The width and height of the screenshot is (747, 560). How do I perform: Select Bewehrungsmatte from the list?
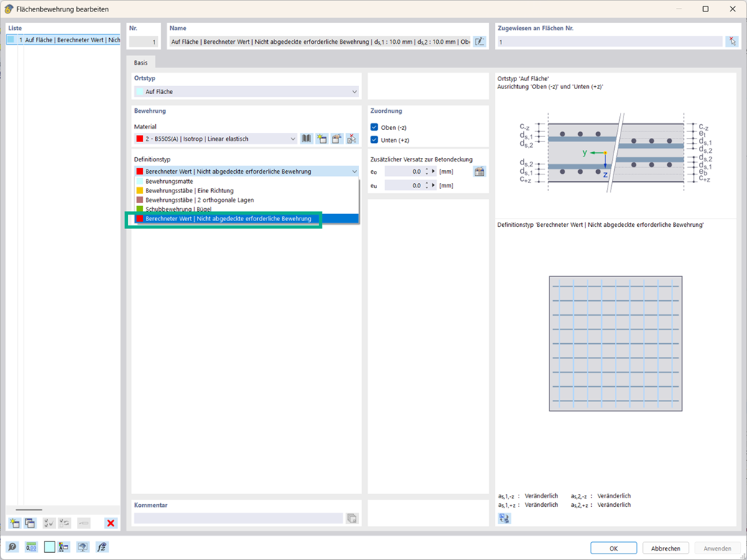click(x=246, y=182)
